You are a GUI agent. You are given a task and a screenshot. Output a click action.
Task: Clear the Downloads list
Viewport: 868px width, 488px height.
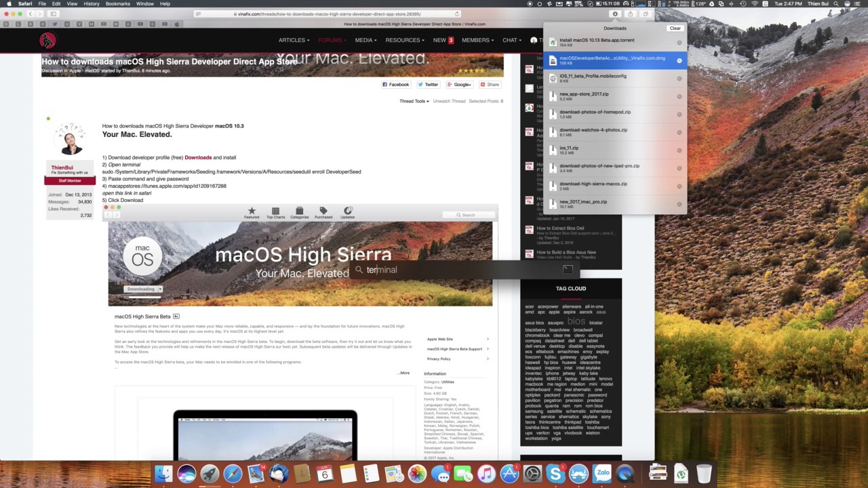[675, 28]
